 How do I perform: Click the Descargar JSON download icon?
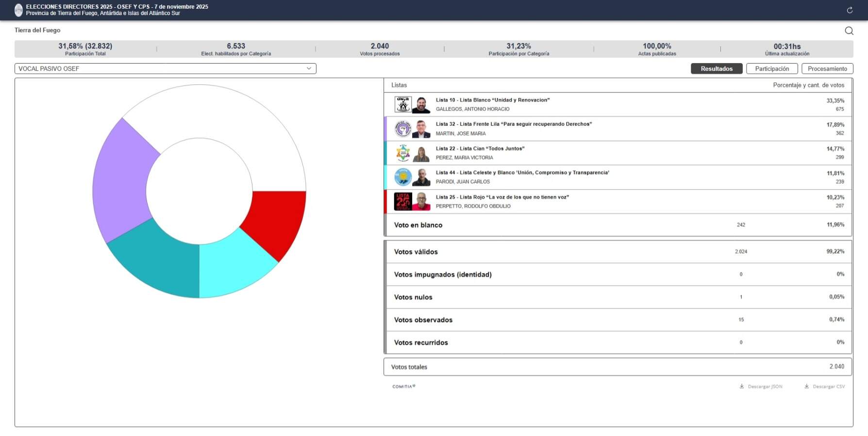click(742, 387)
